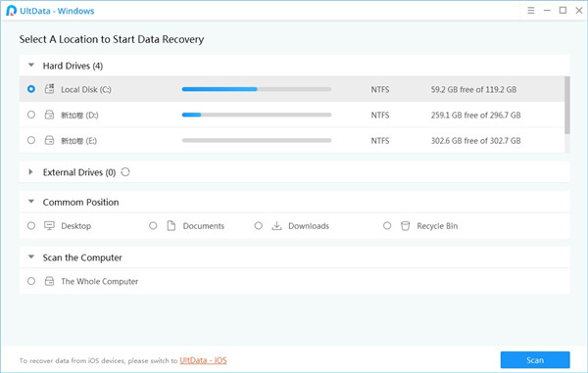Select the E: drive radio button
Screen dimensions: 588x373
click(x=31, y=140)
